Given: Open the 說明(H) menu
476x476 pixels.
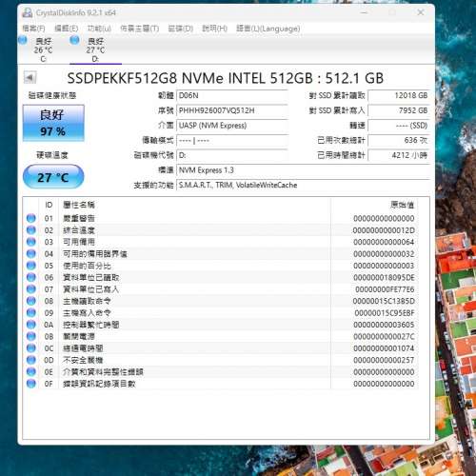Looking at the screenshot, I should (x=214, y=29).
